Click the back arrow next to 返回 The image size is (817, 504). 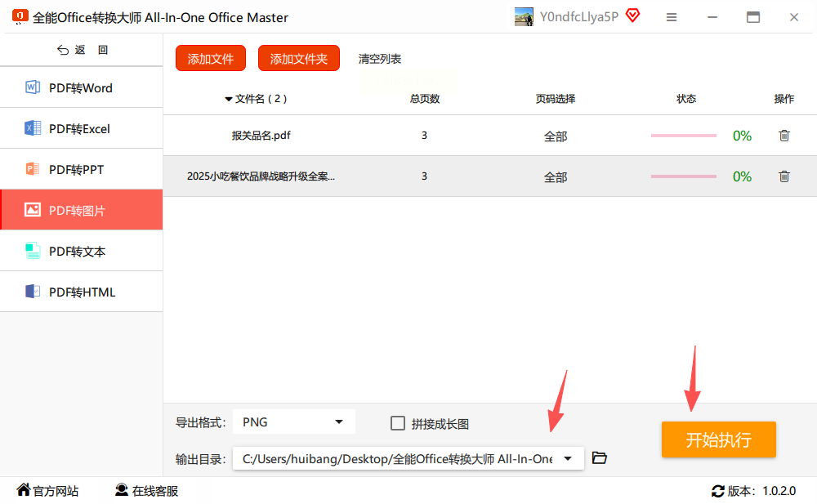63,50
